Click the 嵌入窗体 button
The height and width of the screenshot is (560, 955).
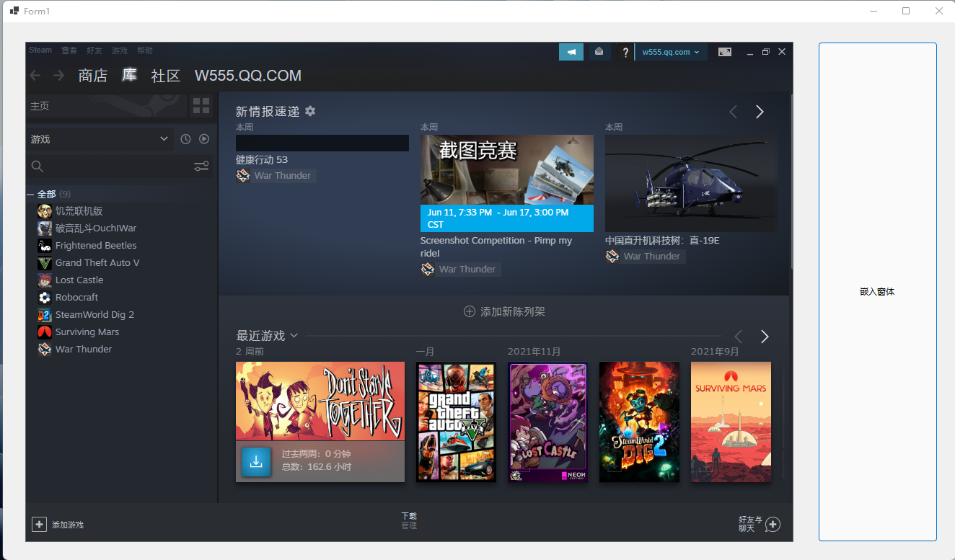[877, 292]
